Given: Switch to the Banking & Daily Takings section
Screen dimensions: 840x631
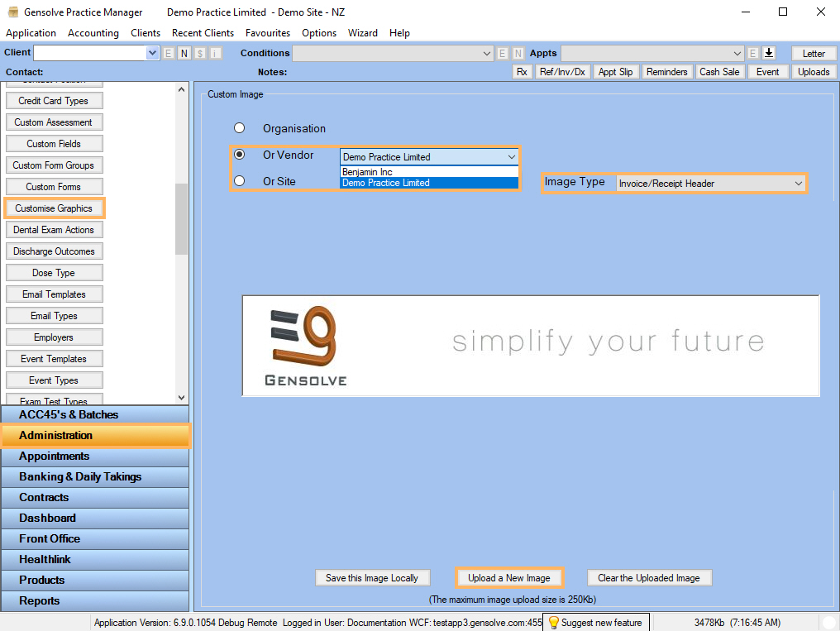Looking at the screenshot, I should [95, 476].
